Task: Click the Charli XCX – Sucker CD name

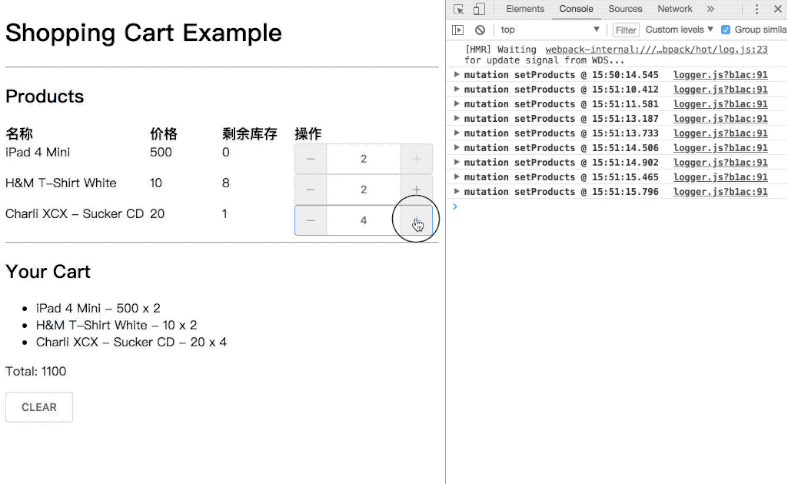Action: [x=75, y=213]
